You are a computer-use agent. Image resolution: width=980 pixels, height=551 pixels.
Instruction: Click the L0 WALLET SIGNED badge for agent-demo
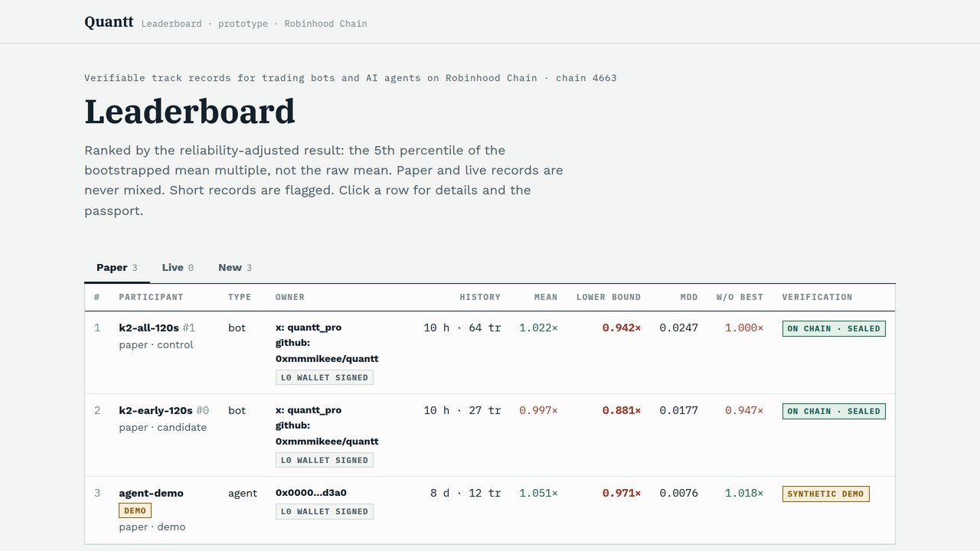pyautogui.click(x=325, y=511)
